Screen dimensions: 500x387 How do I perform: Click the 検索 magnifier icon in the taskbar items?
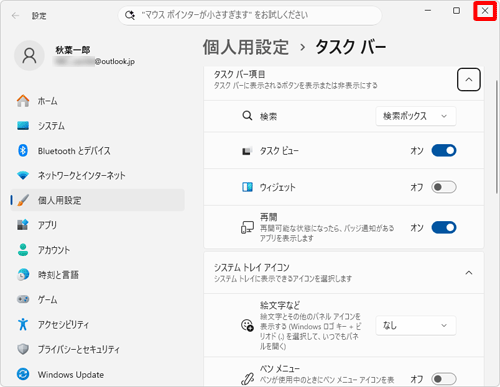coord(247,116)
